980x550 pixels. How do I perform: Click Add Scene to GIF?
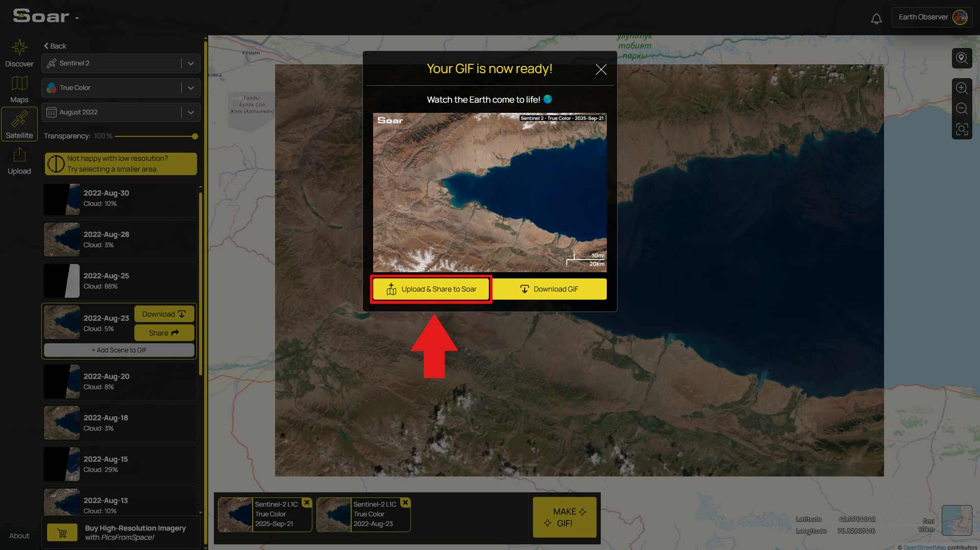[x=119, y=350]
